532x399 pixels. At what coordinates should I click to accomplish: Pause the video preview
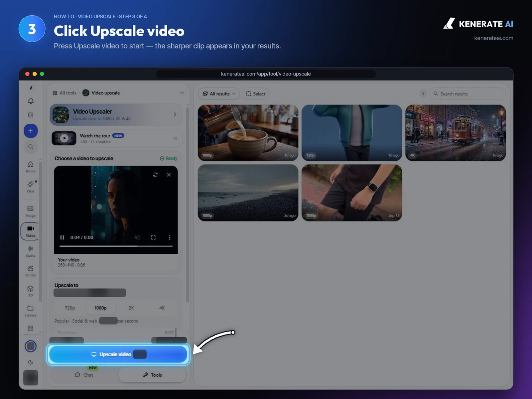(x=62, y=237)
